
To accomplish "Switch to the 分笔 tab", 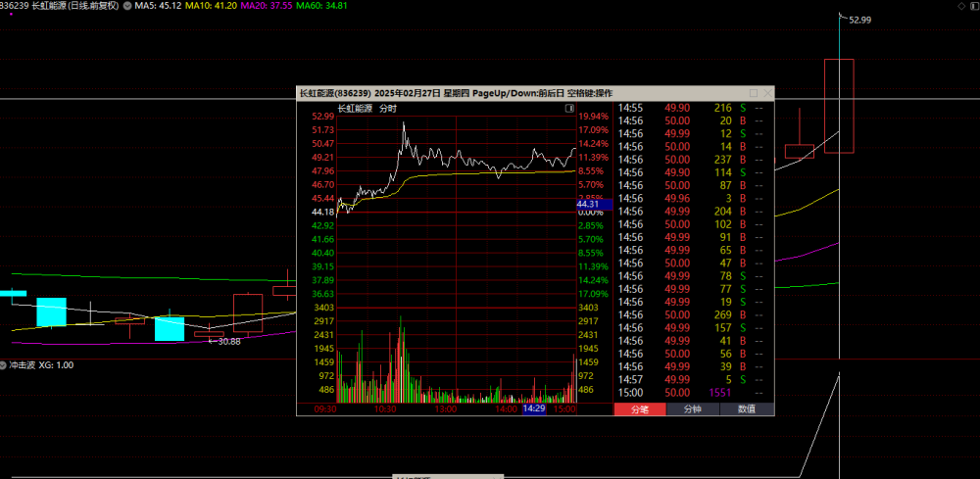I will [640, 409].
